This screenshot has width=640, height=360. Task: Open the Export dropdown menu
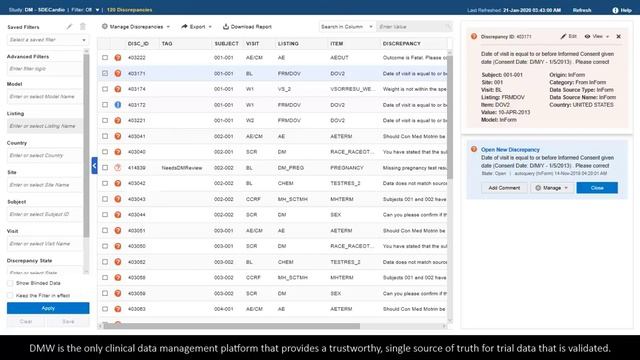(196, 27)
